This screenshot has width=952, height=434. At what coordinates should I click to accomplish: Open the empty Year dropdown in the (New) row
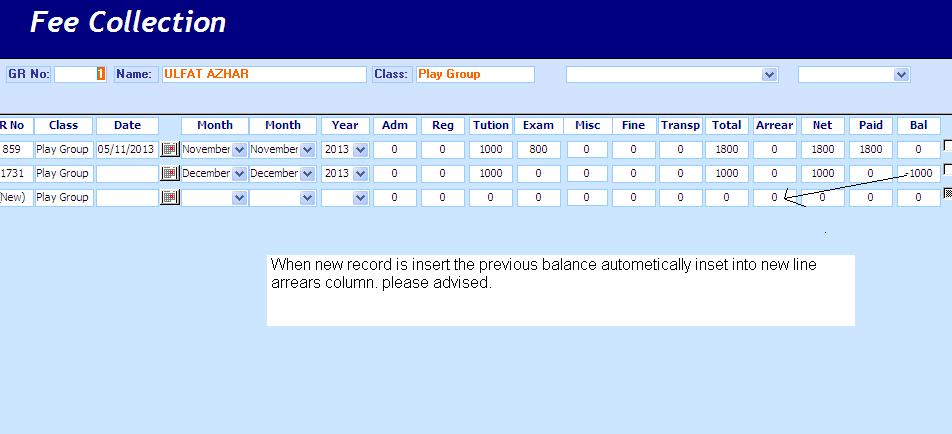coord(361,198)
